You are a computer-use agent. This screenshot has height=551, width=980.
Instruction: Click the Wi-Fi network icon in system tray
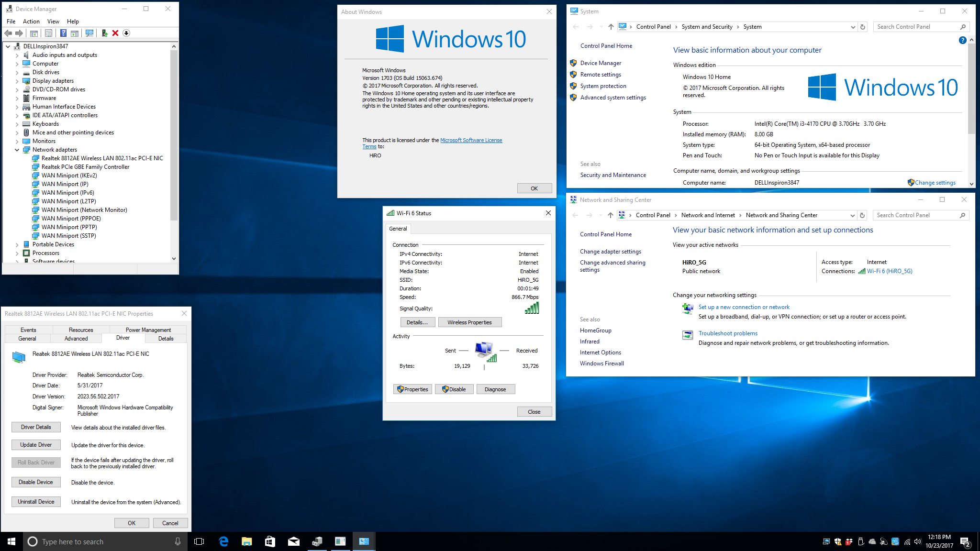(x=907, y=541)
